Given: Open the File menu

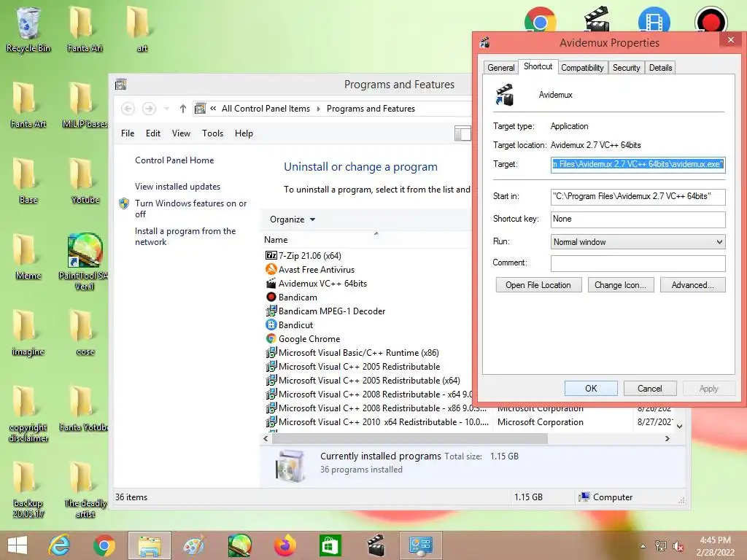Looking at the screenshot, I should coord(128,133).
